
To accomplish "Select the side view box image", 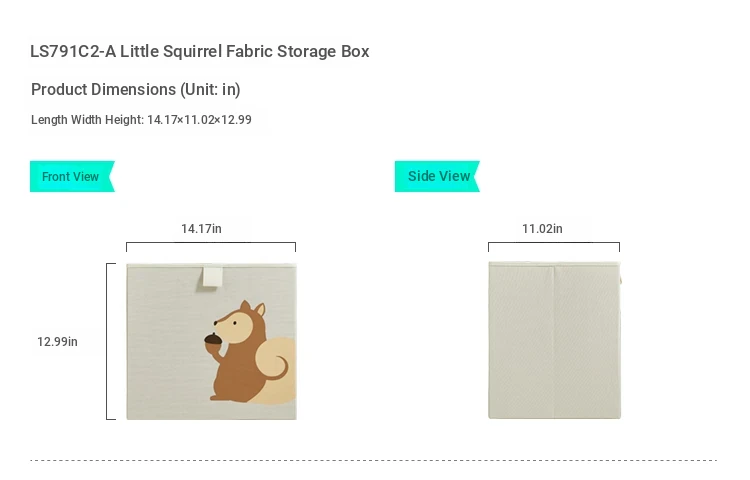I will click(554, 340).
